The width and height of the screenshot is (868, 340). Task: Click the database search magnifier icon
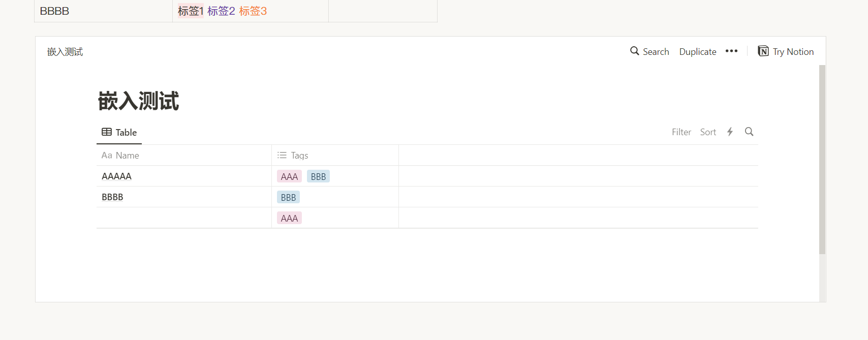point(749,132)
